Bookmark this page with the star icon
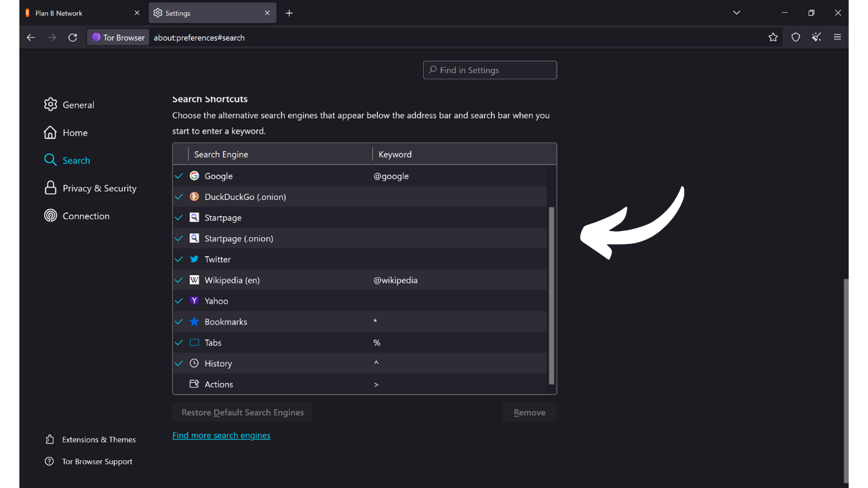Screen dimensions: 868x488 click(x=773, y=37)
